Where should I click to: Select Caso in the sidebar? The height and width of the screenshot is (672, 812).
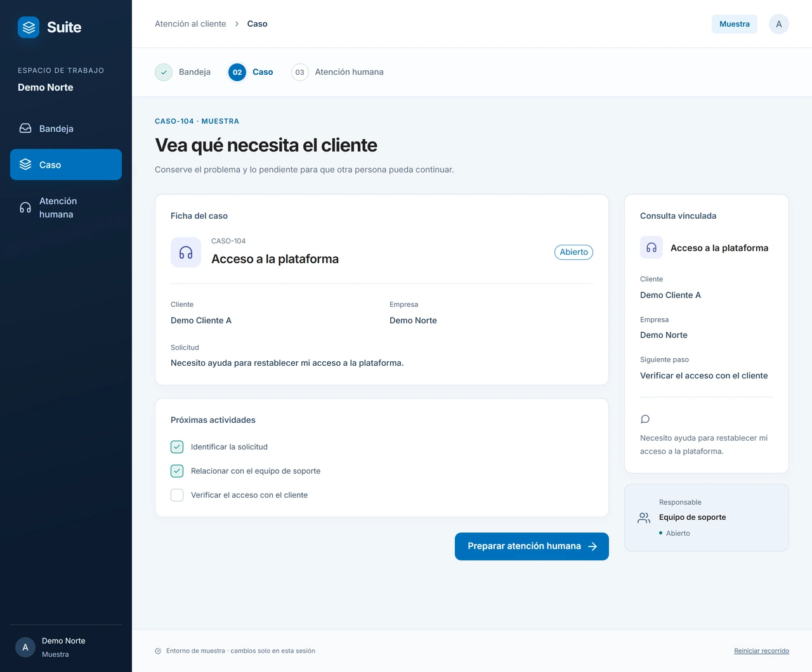click(x=66, y=165)
